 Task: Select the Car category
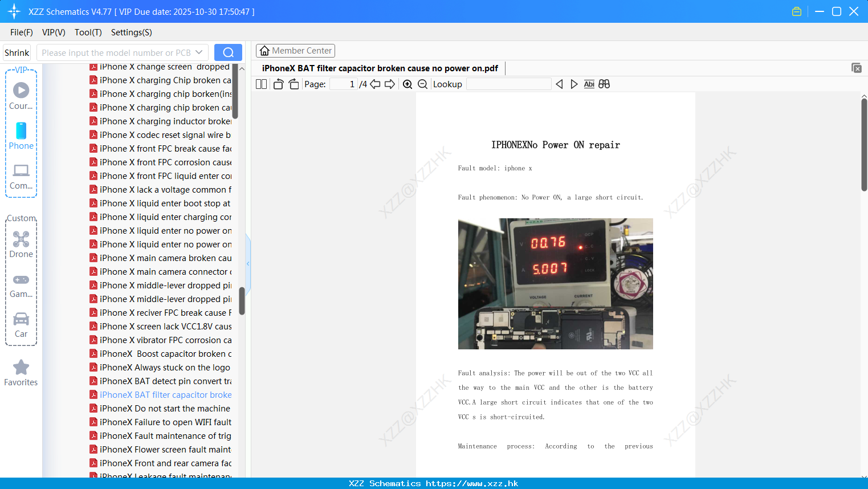[21, 325]
